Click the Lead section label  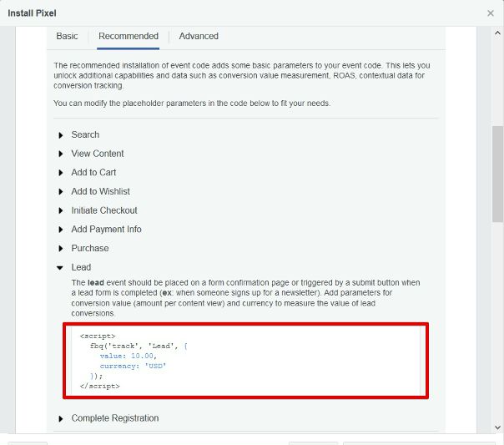(x=81, y=267)
